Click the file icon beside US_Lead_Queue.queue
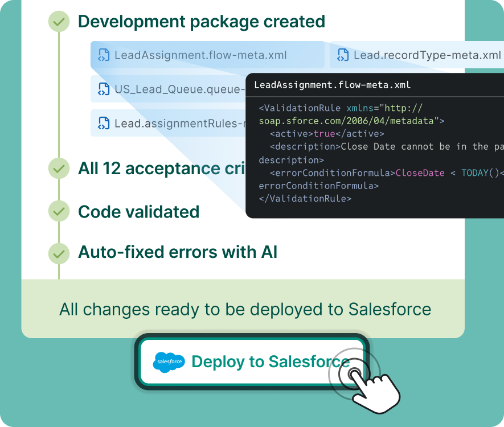The height and width of the screenshot is (427, 504). point(104,89)
